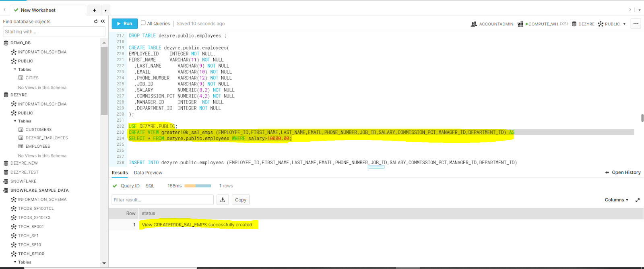
Task: Click the COMPUTE_WH warehouse selector
Action: coord(543,24)
